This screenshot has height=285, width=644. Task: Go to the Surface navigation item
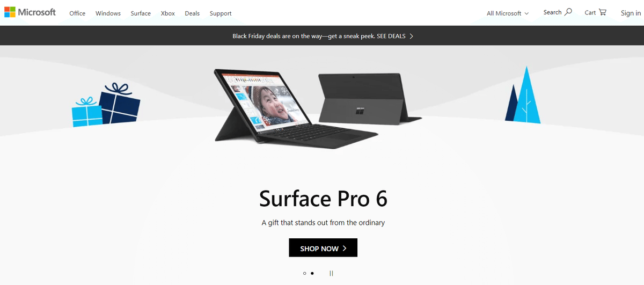pos(141,13)
